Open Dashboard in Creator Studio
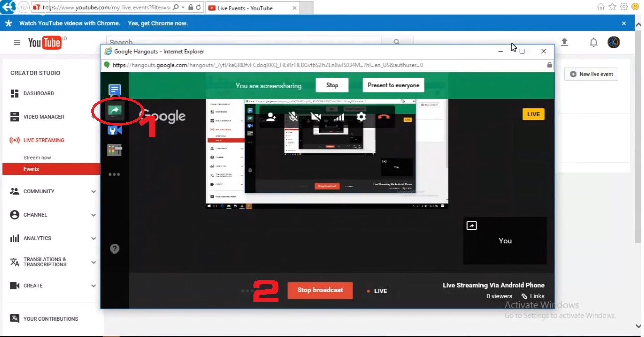 39,93
